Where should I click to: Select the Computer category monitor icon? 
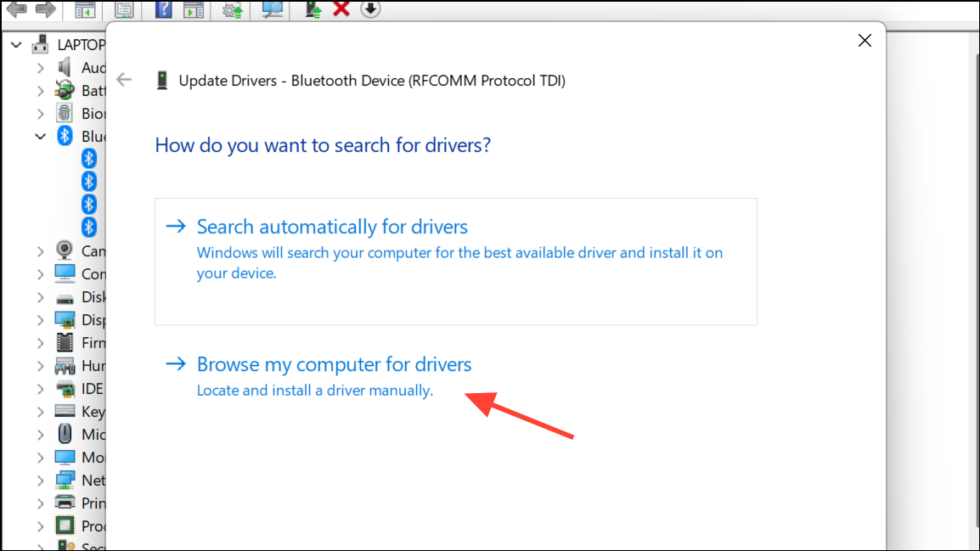(x=65, y=273)
